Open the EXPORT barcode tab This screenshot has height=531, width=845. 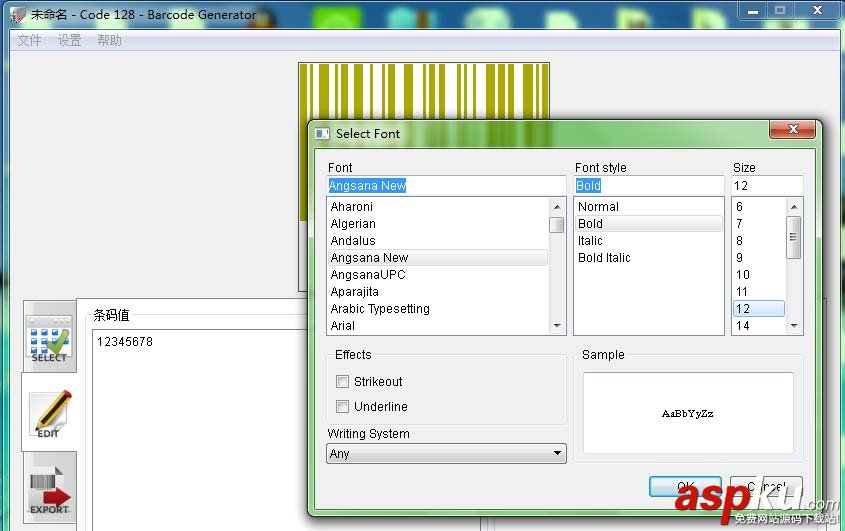point(50,488)
